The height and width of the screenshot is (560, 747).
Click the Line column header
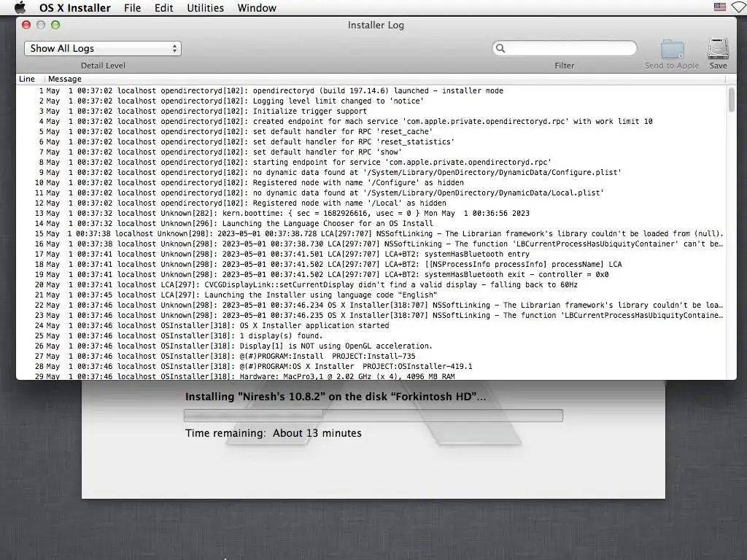coord(27,79)
